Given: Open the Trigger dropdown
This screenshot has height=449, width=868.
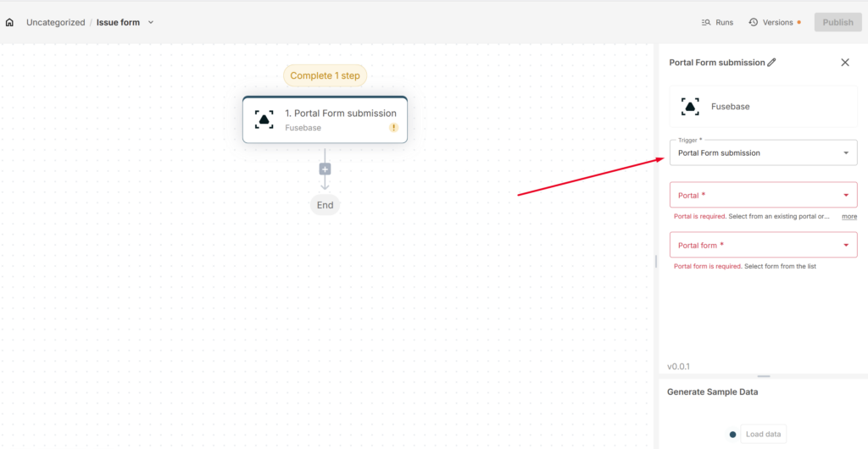Looking at the screenshot, I should [x=764, y=152].
